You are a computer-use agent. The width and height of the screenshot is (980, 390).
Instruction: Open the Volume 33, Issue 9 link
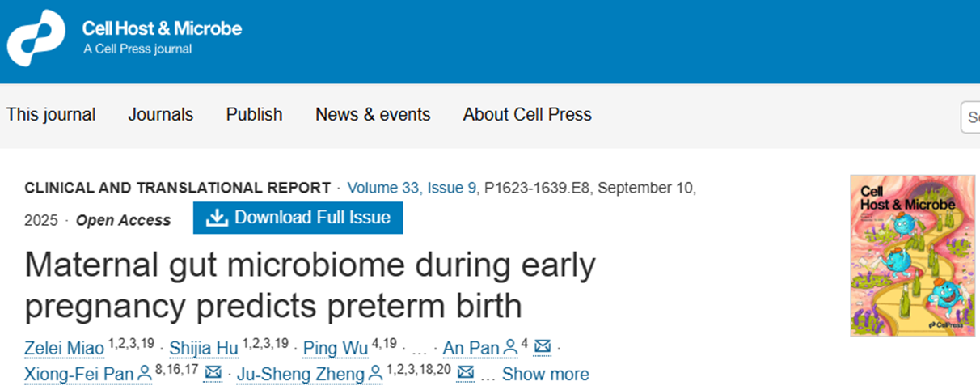pos(412,188)
